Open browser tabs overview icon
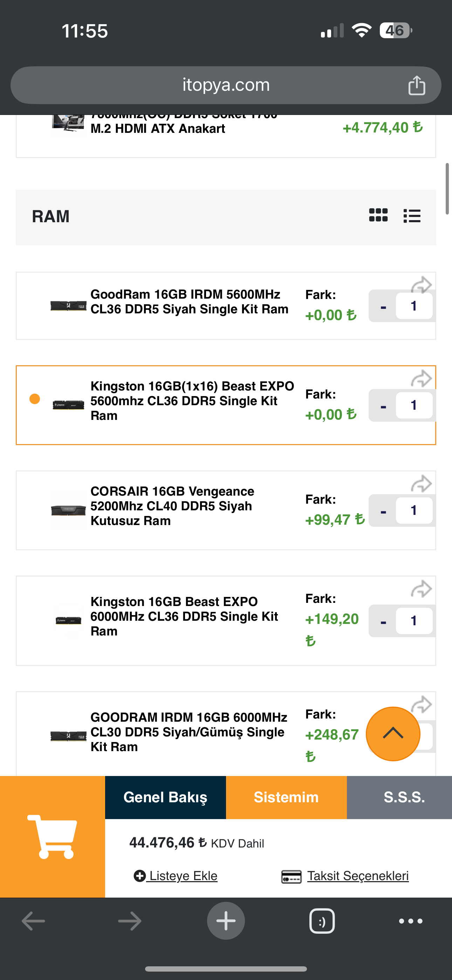Screen dimensions: 452x980 [322, 921]
